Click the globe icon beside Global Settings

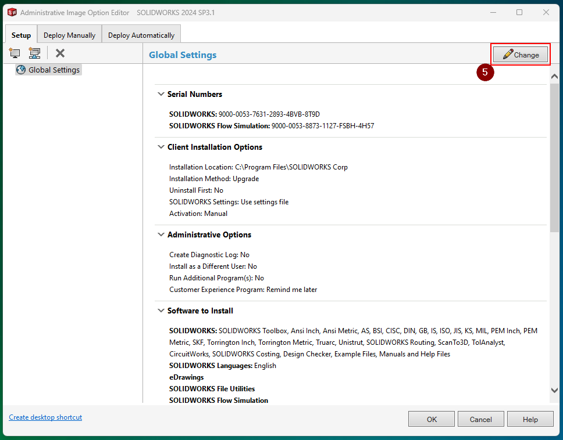pos(21,70)
